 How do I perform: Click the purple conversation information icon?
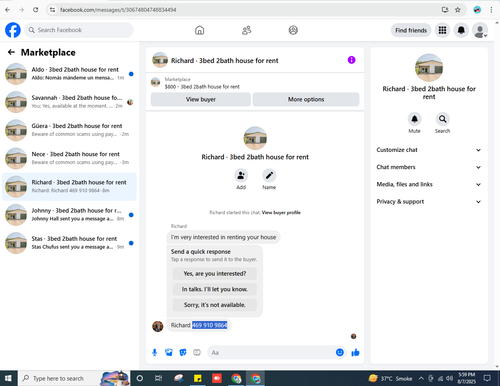click(351, 60)
